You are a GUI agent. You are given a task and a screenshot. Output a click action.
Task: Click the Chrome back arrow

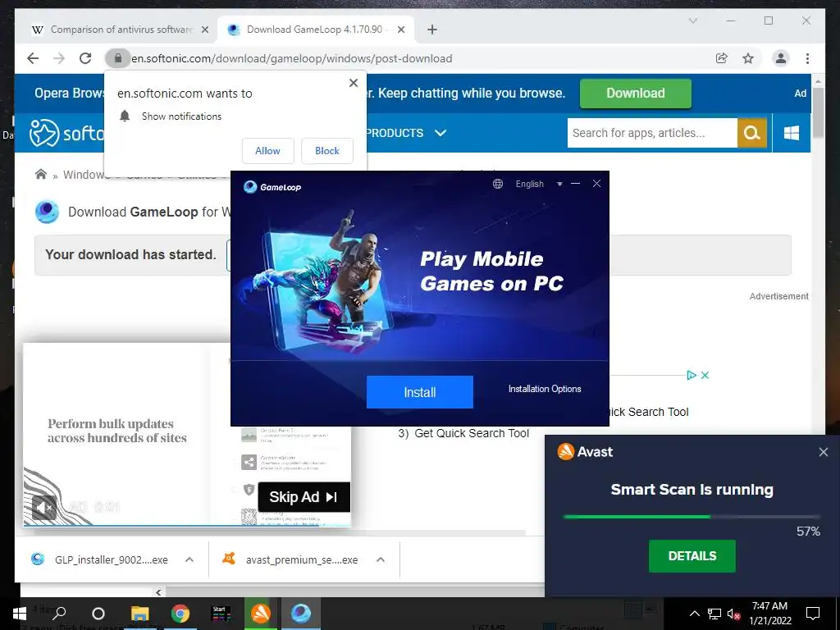[33, 58]
